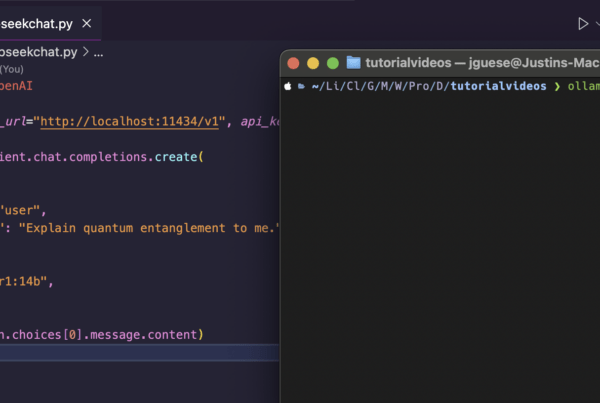Close the terminal window with red button

(x=293, y=63)
